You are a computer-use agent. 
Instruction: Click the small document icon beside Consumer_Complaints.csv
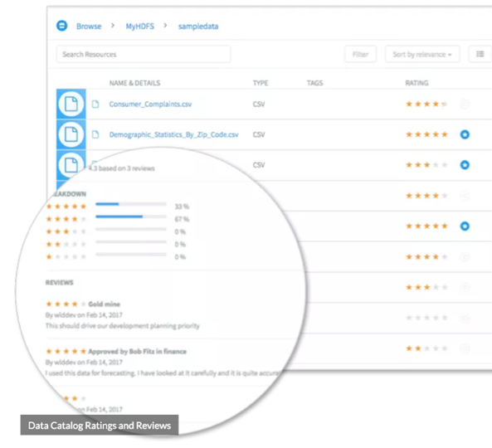point(95,105)
